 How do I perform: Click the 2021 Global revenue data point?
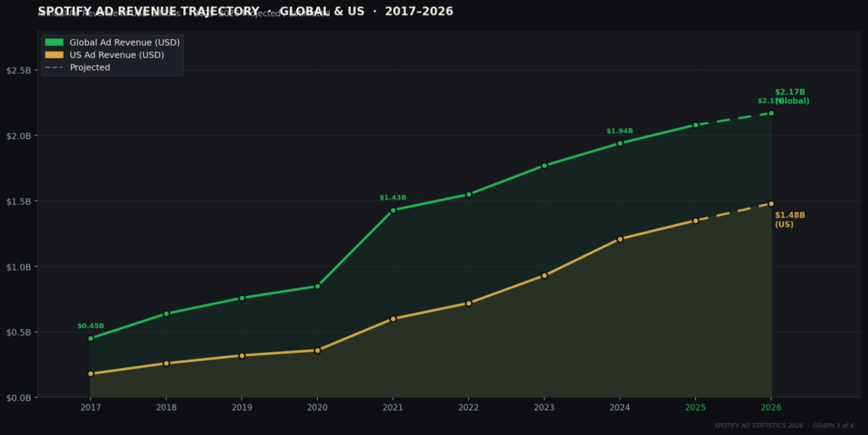coord(393,210)
